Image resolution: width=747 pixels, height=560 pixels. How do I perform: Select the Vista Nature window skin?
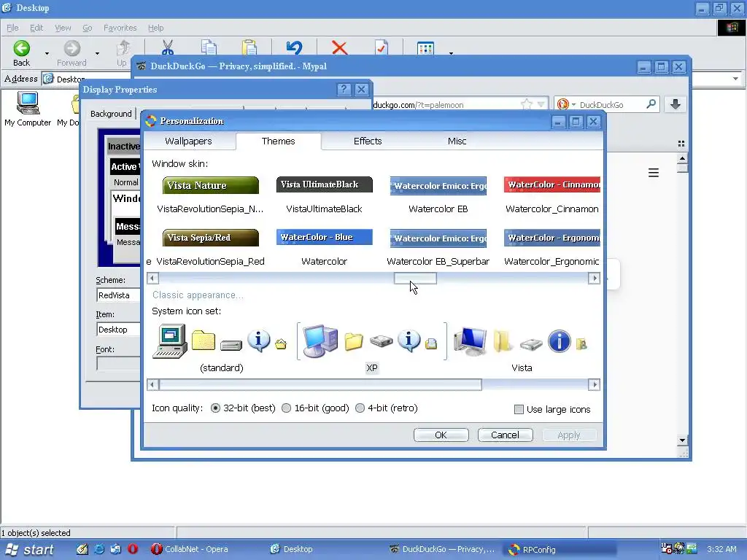point(211,185)
